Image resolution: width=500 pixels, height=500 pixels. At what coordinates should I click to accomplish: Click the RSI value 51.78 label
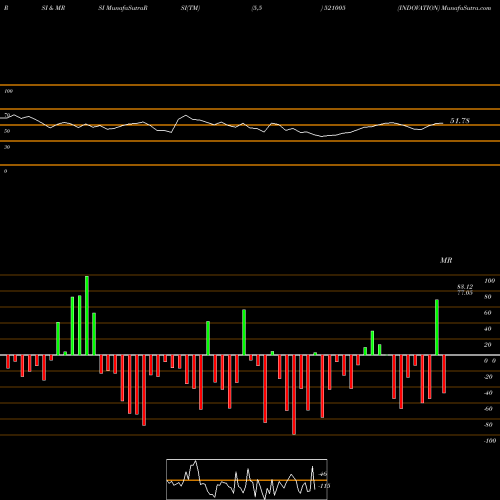click(x=460, y=121)
